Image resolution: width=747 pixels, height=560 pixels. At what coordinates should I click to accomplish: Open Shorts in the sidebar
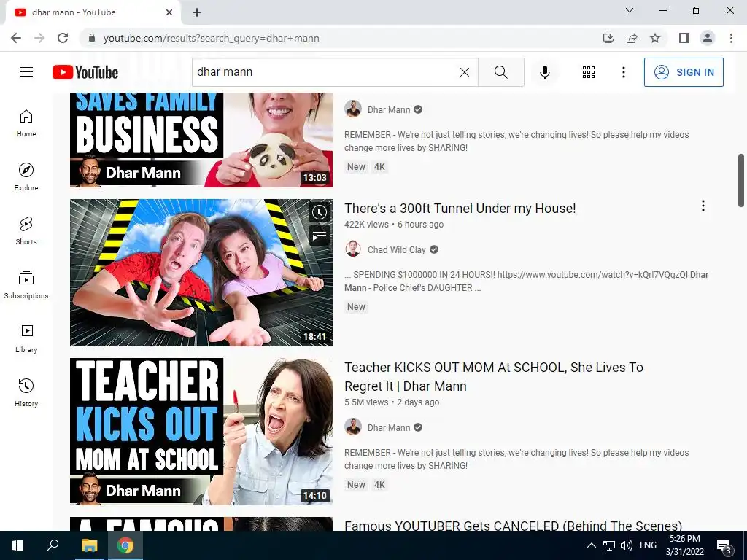click(x=26, y=230)
